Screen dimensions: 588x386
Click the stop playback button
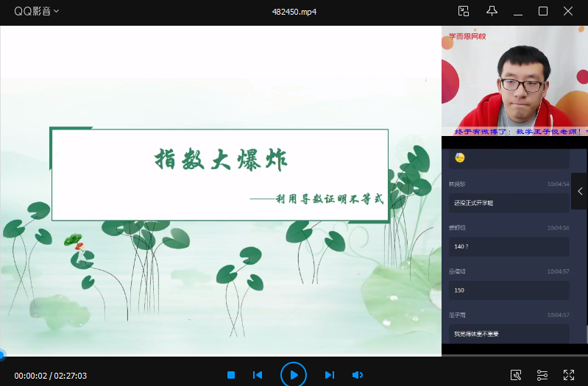[231, 375]
